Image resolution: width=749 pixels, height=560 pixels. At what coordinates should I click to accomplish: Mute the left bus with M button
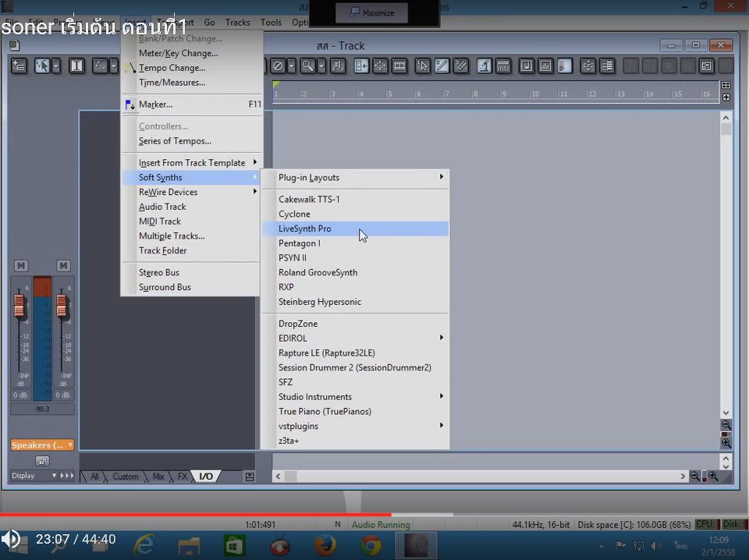pyautogui.click(x=20, y=265)
